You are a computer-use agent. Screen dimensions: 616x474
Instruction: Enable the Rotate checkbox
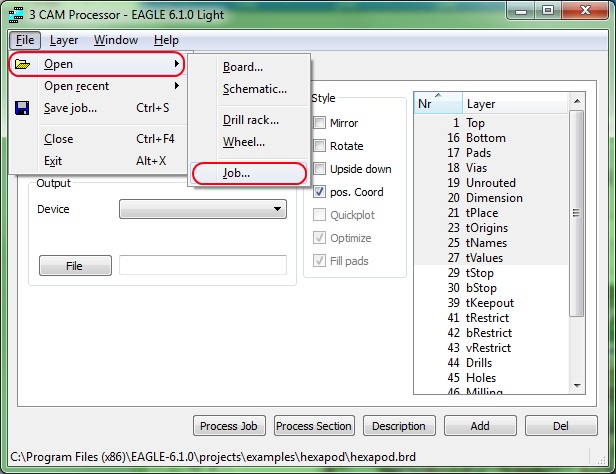[x=319, y=146]
